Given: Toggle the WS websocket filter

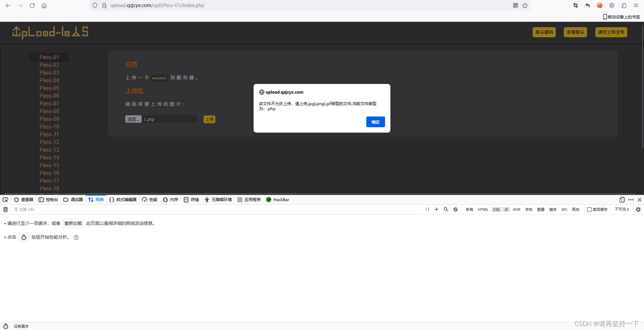Looking at the screenshot, I should [564, 209].
